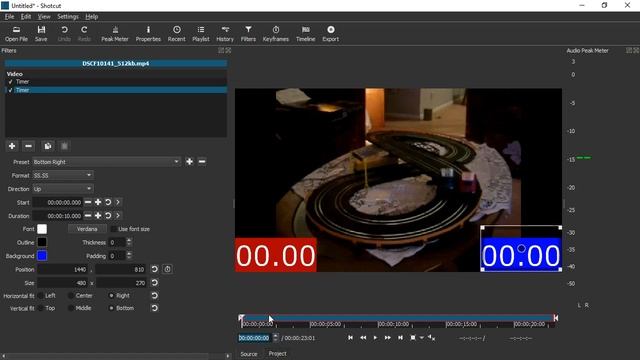Open the Edit menu
The image size is (640, 360).
[x=26, y=17]
